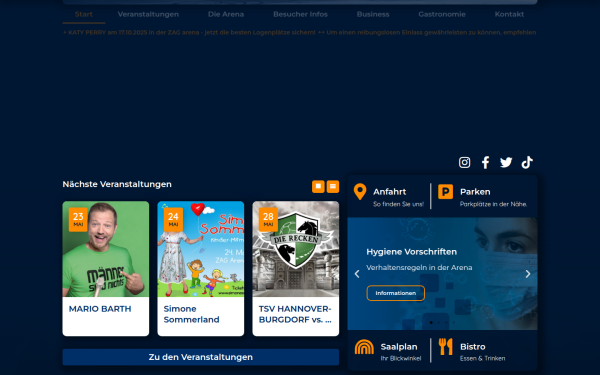Click the Bistro fork and knife icon

pyautogui.click(x=445, y=347)
